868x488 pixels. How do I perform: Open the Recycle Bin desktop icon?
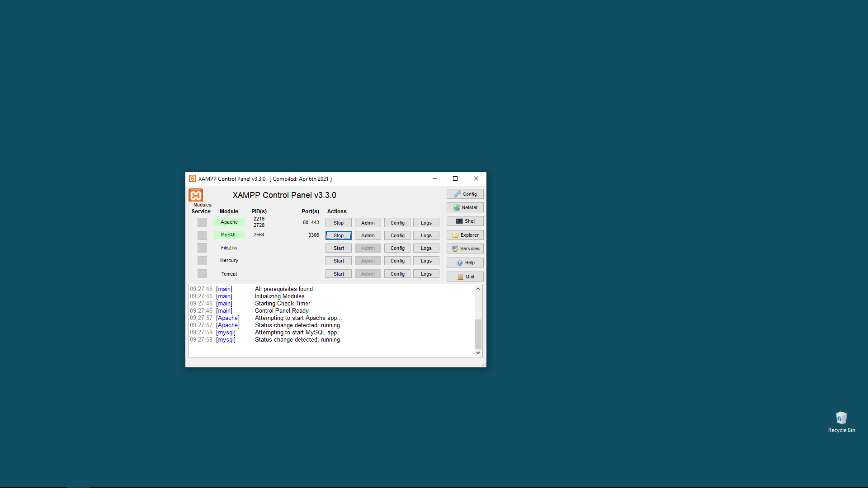point(841,422)
